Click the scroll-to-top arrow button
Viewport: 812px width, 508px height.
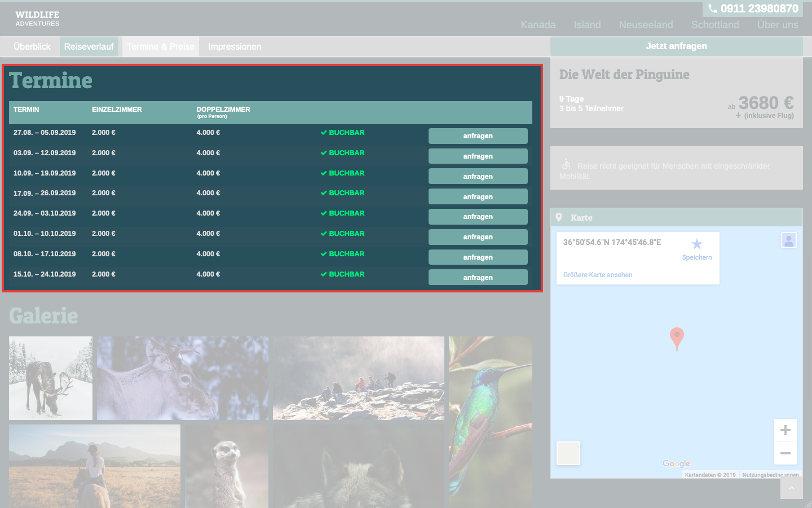[791, 488]
